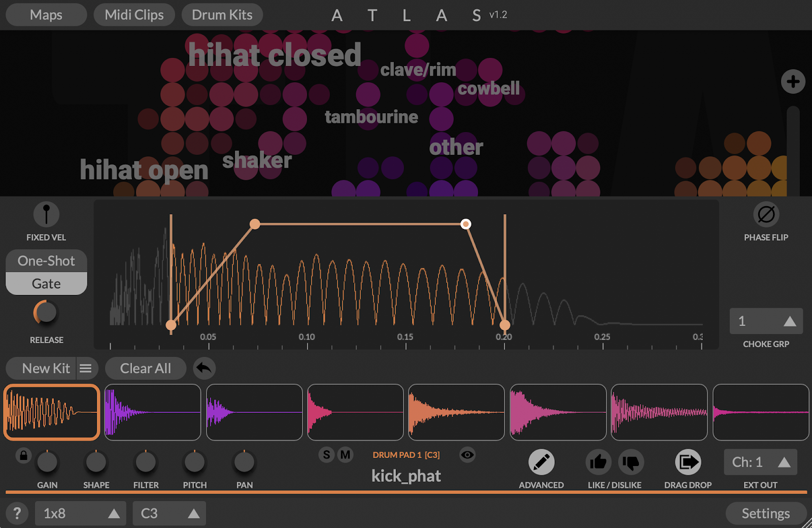
Task: Select the fifth drum pad, orange waveform
Action: point(456,412)
